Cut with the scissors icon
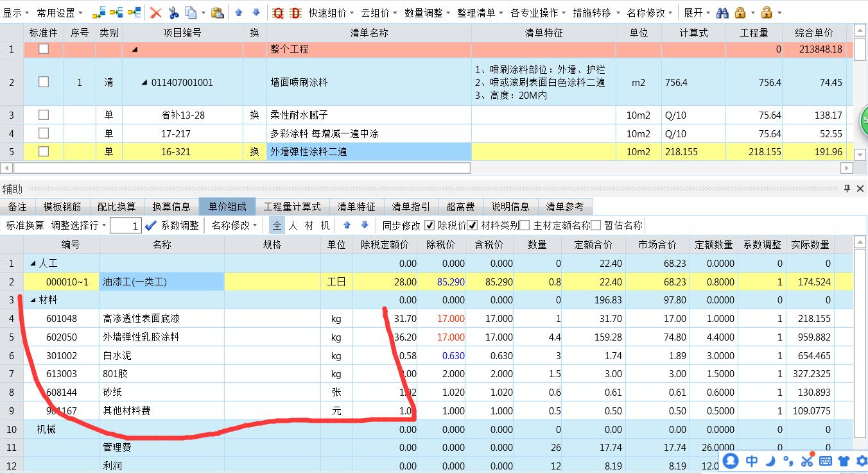Screen dimensions: 868x474 [173, 13]
